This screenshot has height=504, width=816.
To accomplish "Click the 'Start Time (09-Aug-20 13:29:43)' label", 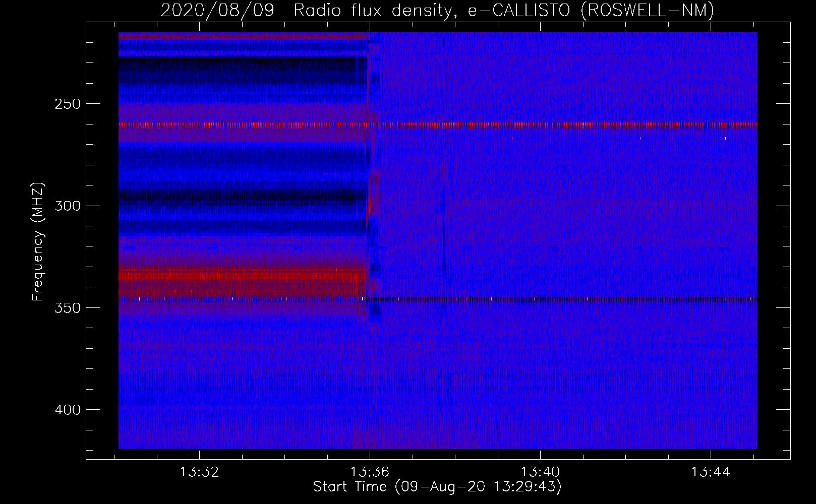I will pos(437,487).
